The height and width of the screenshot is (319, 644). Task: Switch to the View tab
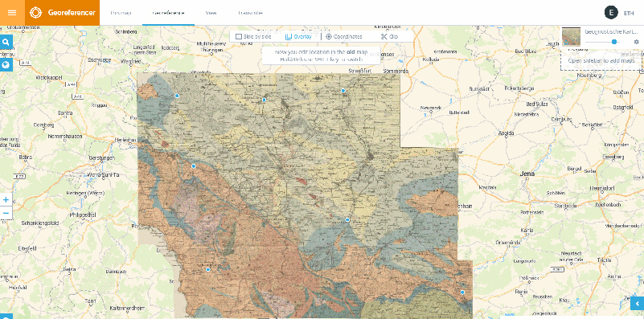(x=211, y=13)
